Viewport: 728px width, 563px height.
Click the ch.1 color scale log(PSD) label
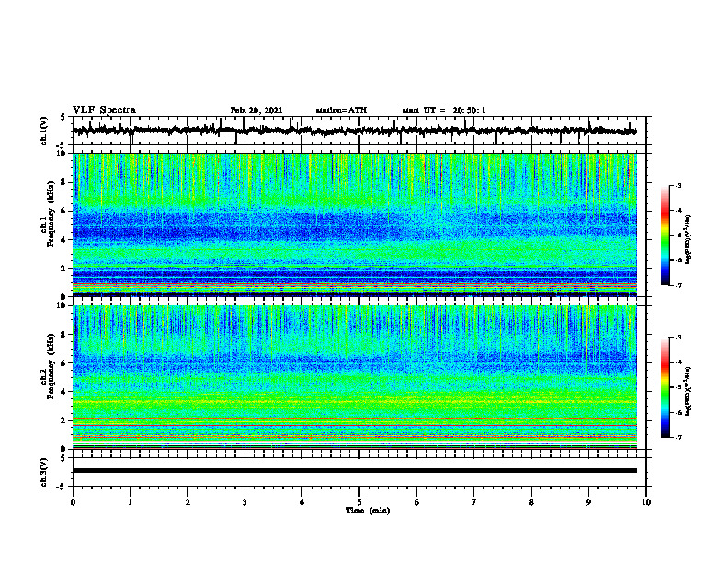[x=688, y=239]
